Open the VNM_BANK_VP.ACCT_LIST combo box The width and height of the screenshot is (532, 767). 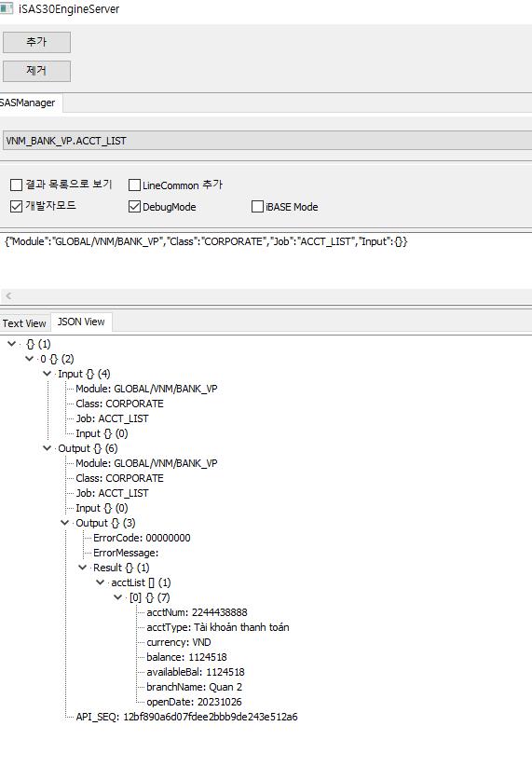tap(266, 141)
